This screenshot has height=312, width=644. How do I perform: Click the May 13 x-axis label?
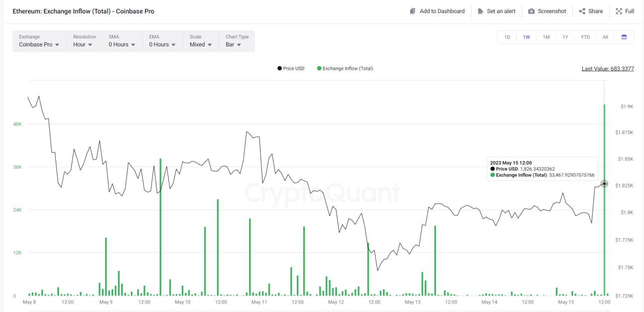click(x=413, y=302)
